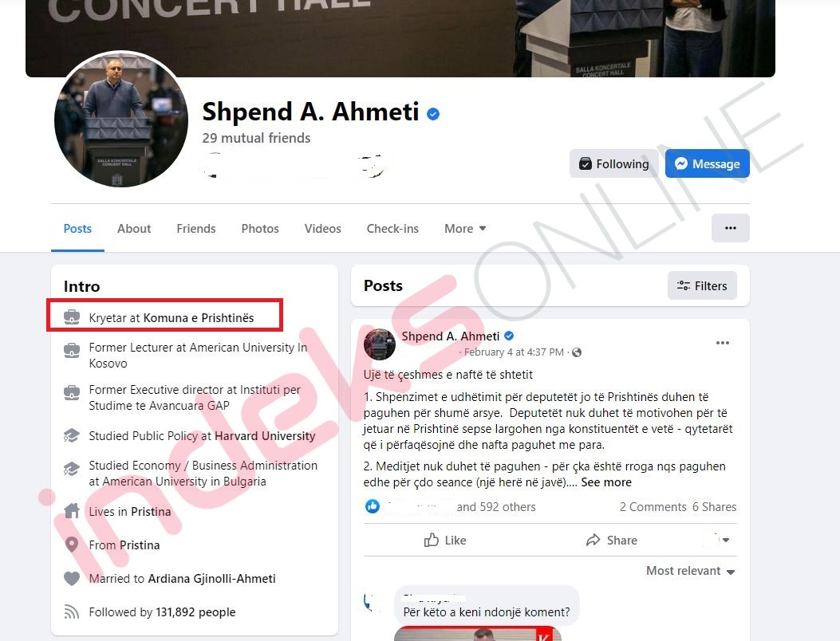Click the blue verified badge beside profile name

click(x=433, y=114)
